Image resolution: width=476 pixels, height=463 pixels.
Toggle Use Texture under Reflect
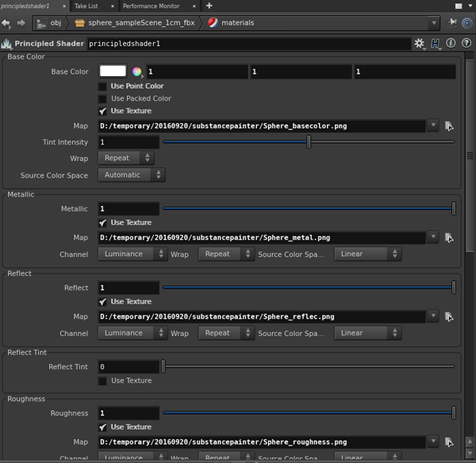102,302
